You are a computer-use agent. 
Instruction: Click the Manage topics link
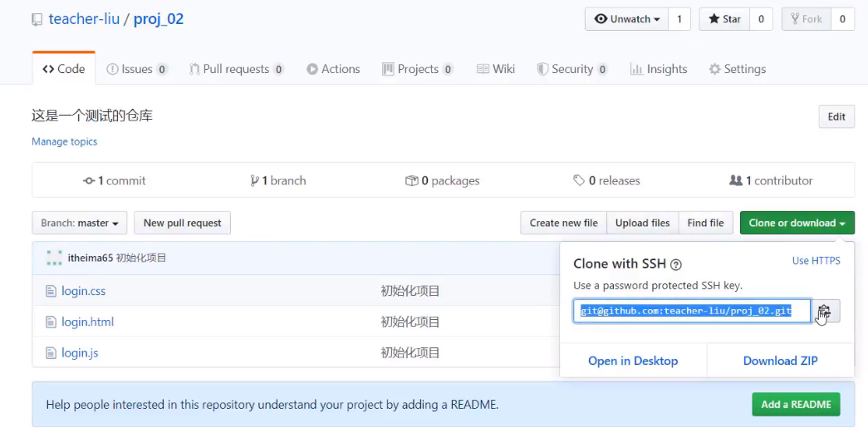(64, 141)
